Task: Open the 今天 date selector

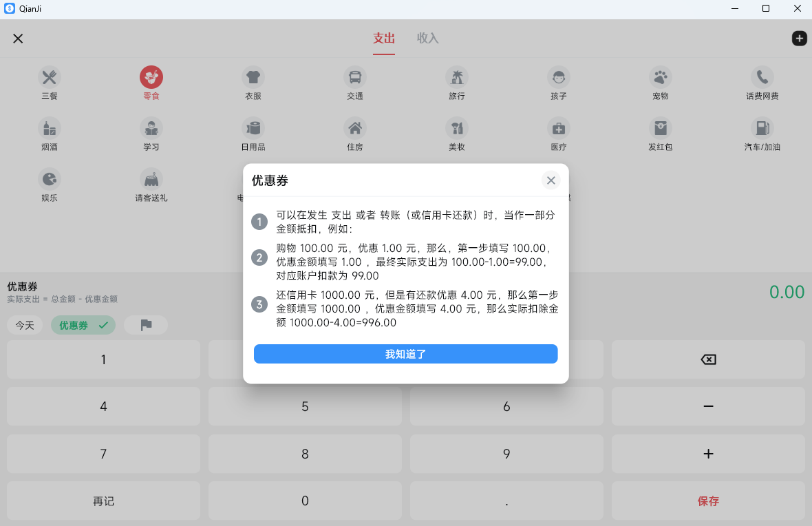Action: pos(25,325)
